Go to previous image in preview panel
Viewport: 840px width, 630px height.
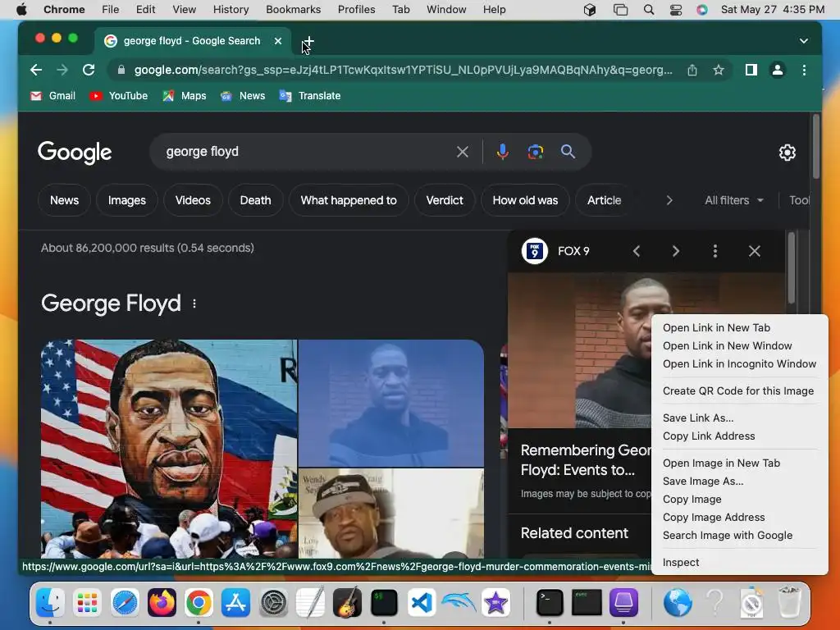tap(637, 251)
